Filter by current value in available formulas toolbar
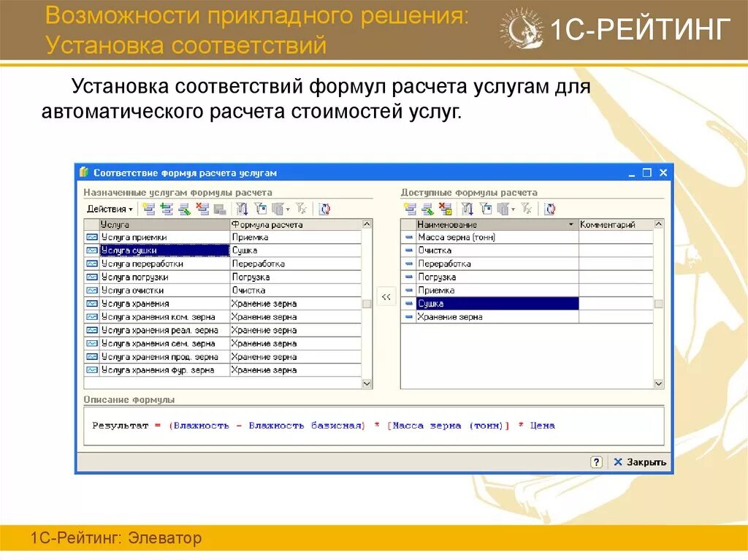This screenshot has height=560, width=748. pos(486,209)
